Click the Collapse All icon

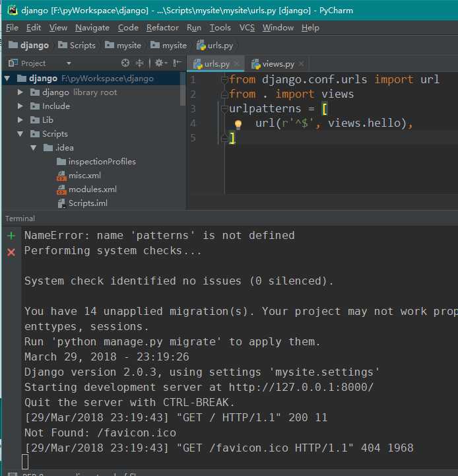point(140,63)
